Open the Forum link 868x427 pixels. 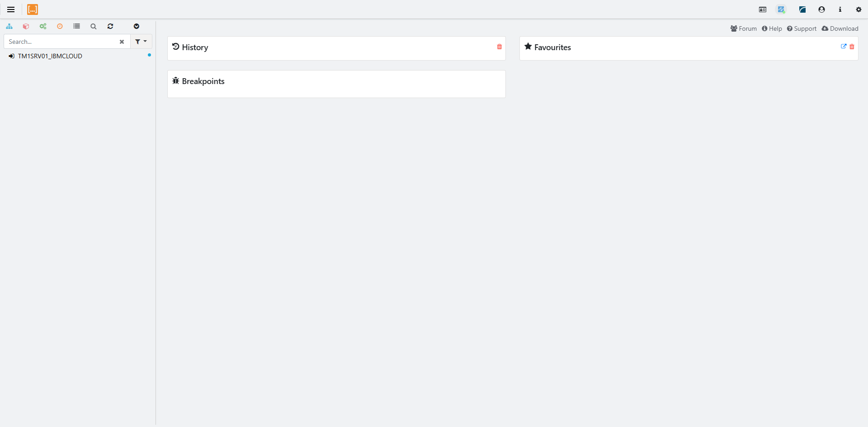point(744,28)
